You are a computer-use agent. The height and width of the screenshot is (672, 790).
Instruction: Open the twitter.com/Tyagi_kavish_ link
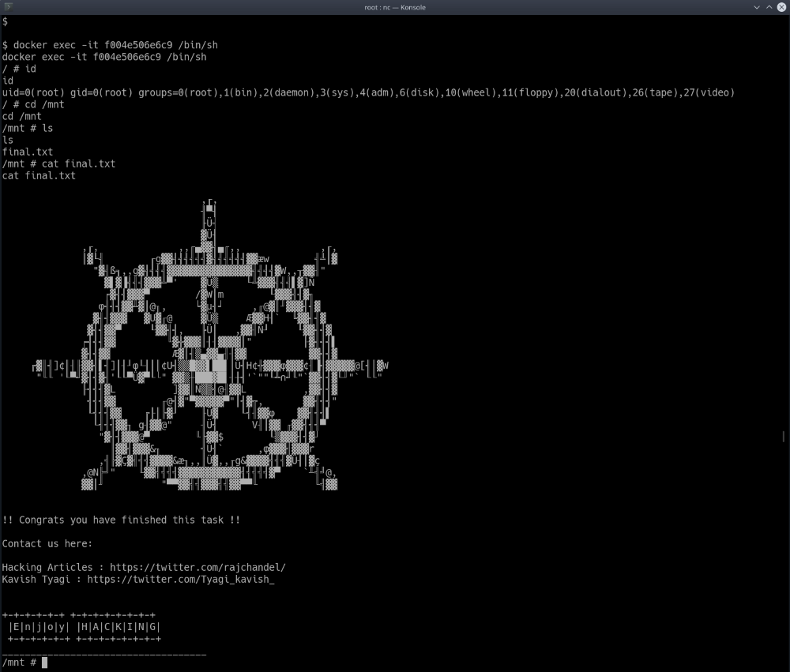(x=180, y=579)
